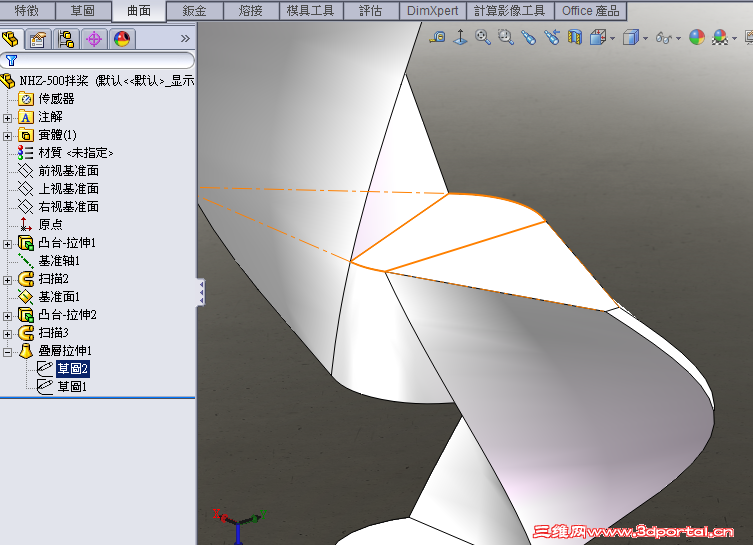Screen dimensions: 753x545
Task: Click the Normal To view icon
Action: tap(460, 37)
